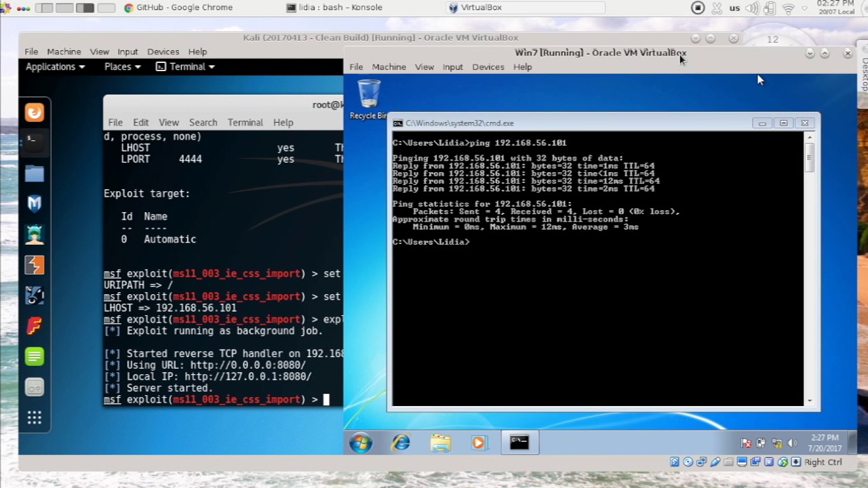The image size is (868, 488).
Task: Click Win7 volume speaker tray icon
Action: point(792,443)
